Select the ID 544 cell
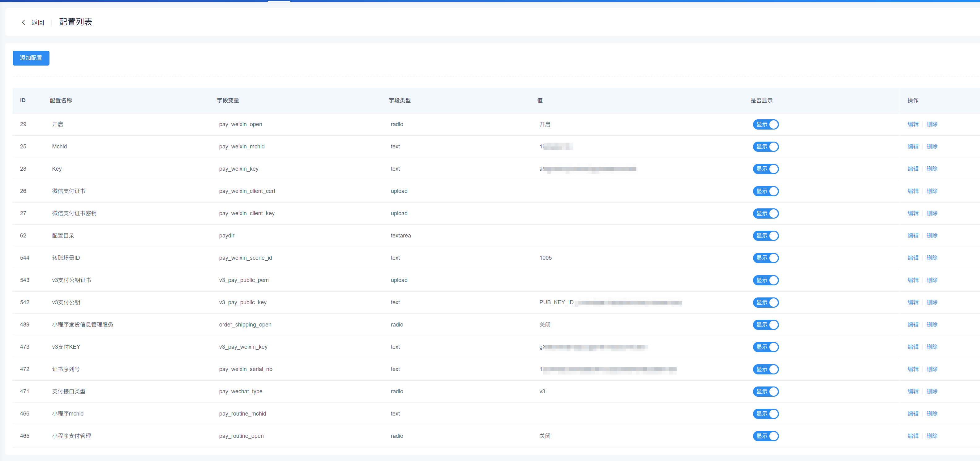This screenshot has height=461, width=980. coord(25,258)
